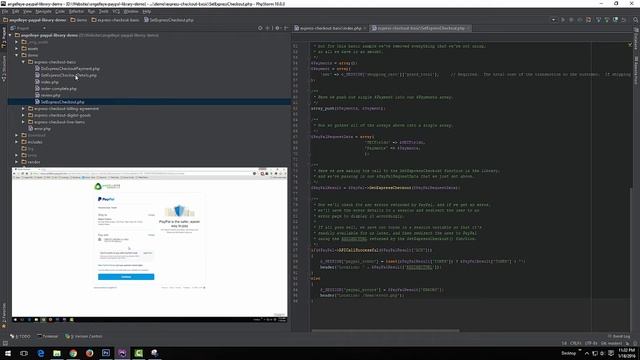The width and height of the screenshot is (640, 360).
Task: Click the CRLF line separator in status bar
Action: 576,343
